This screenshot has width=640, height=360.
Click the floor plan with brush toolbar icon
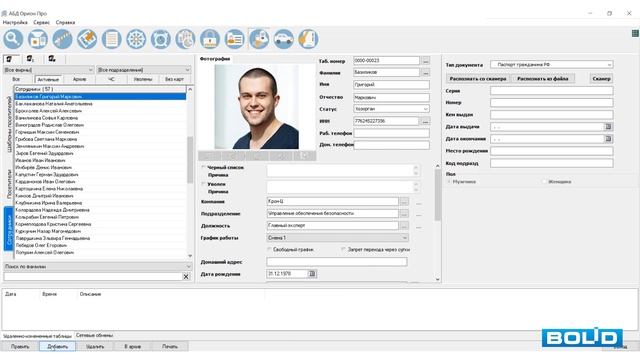[87, 39]
